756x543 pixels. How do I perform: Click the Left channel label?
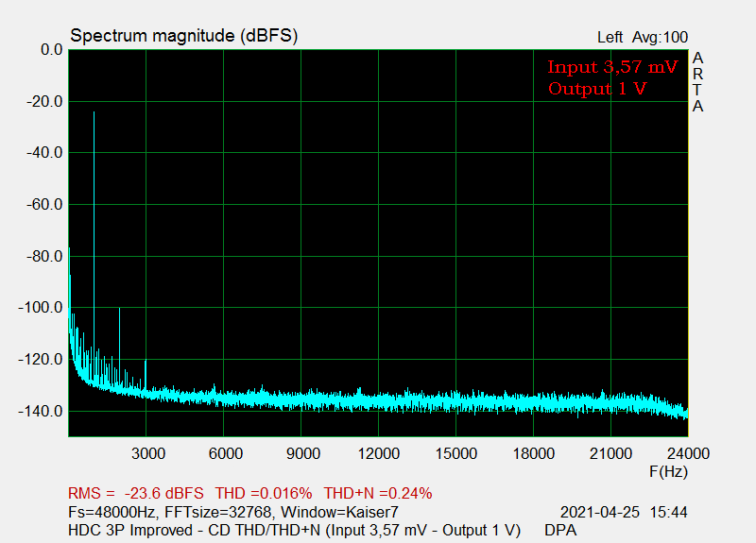click(610, 37)
